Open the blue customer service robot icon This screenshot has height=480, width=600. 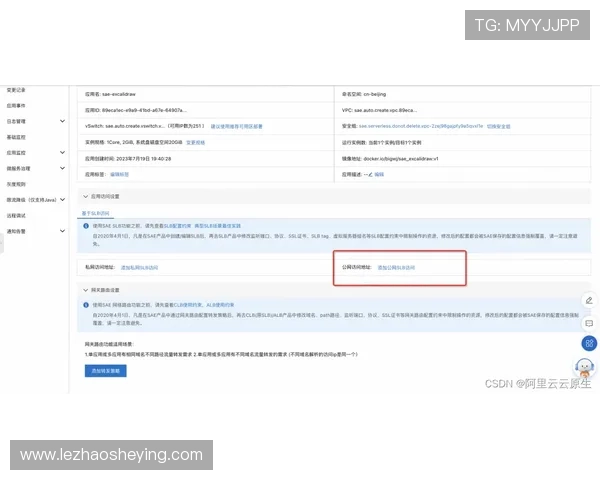click(x=590, y=367)
